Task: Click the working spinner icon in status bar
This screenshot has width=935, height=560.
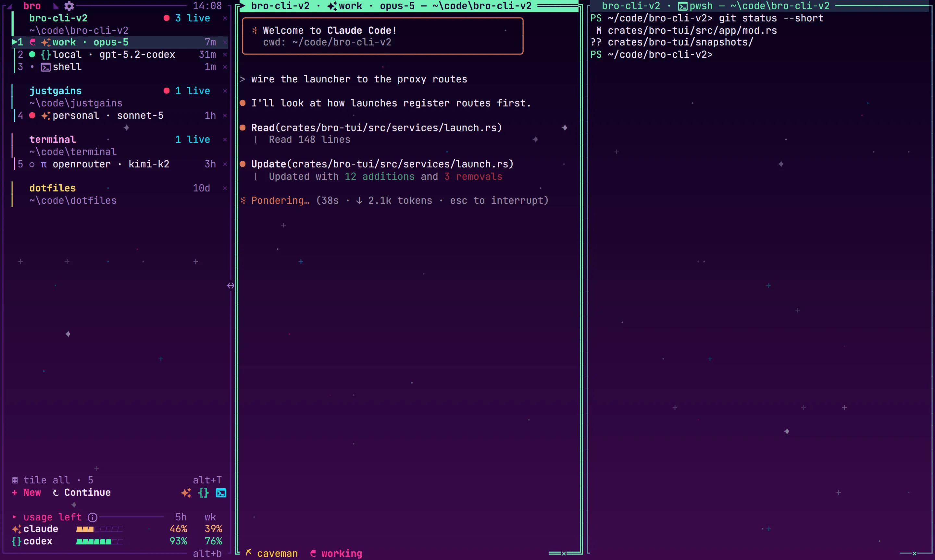Action: click(x=313, y=554)
